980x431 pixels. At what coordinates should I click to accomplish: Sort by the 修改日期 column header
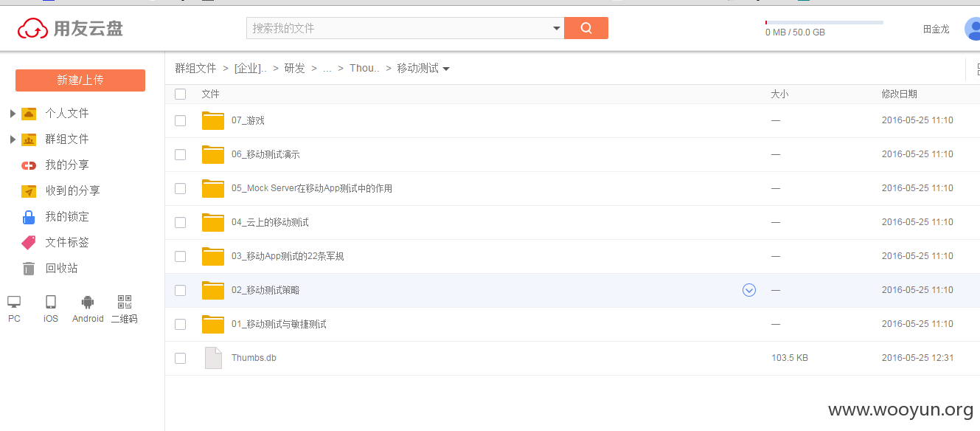[x=900, y=94]
